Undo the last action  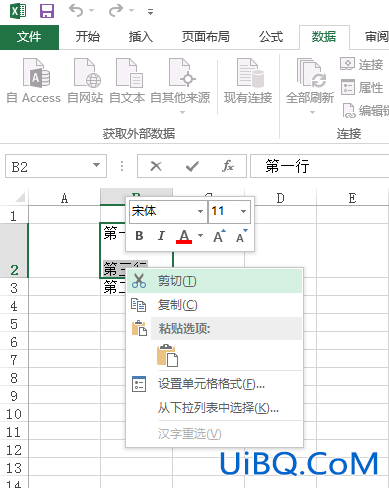tap(76, 11)
